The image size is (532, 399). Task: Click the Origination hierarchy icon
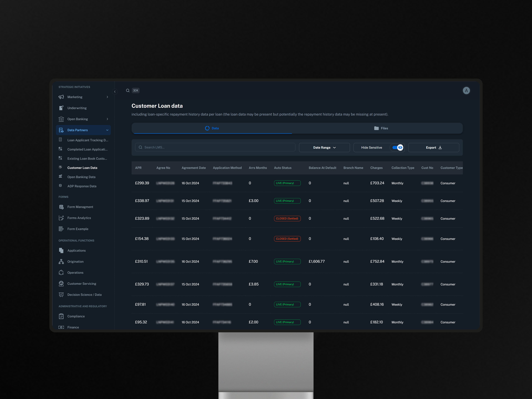tap(61, 261)
